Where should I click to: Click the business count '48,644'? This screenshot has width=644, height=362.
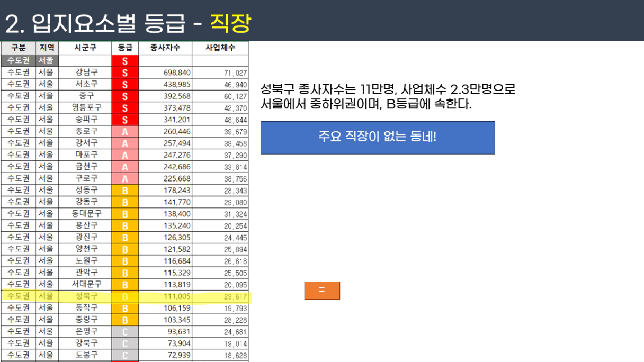point(235,120)
